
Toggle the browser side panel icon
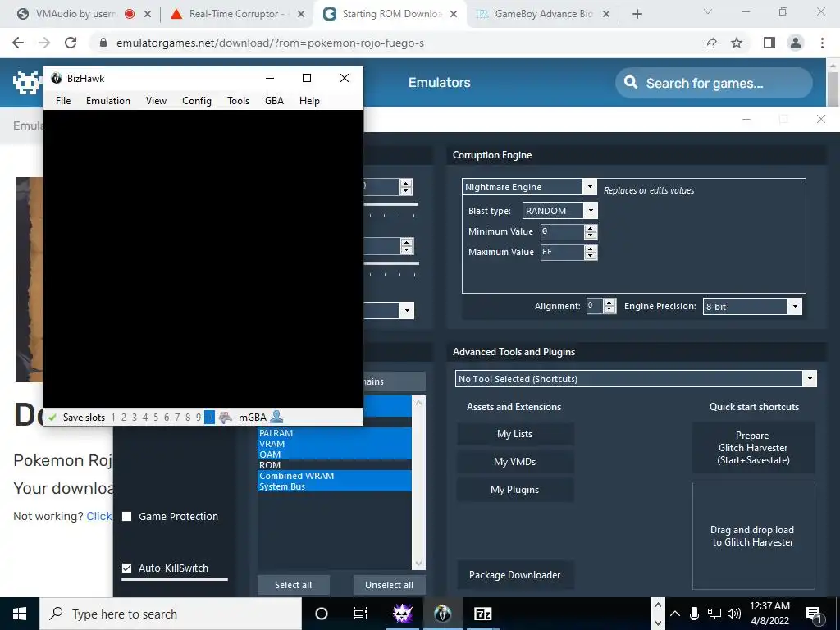769,43
